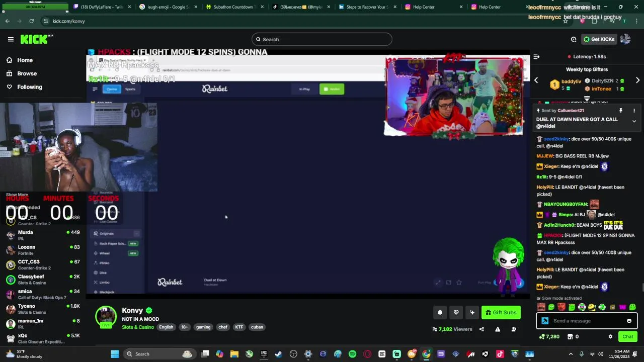Open the Windows Start menu

click(x=115, y=354)
